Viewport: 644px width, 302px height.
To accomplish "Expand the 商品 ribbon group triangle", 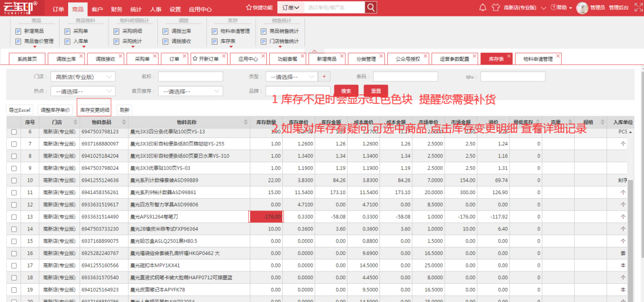I will [x=35, y=47].
